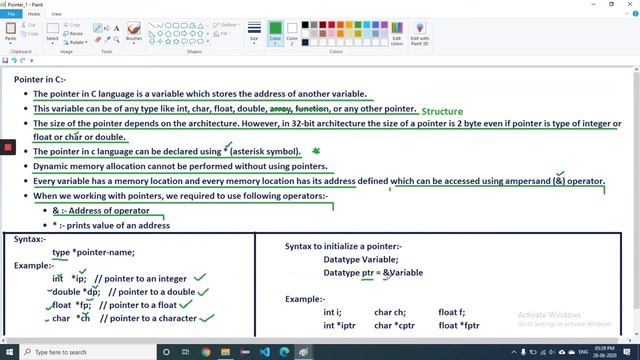Image resolution: width=640 pixels, height=360 pixels.
Task: Open the shape Fill dropdown
Action: (221, 34)
